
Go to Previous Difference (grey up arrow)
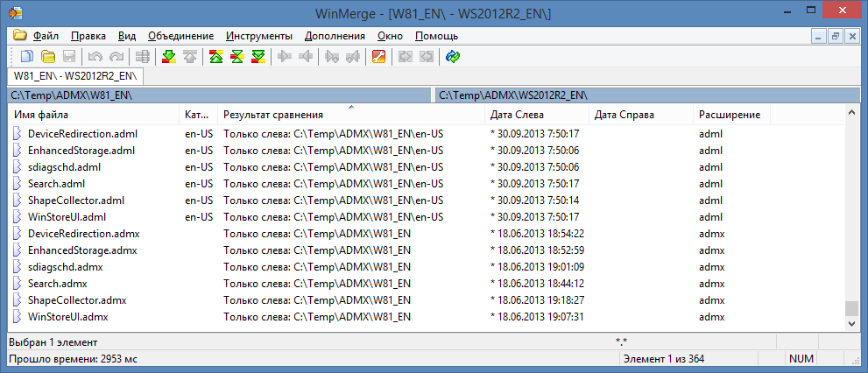(190, 56)
